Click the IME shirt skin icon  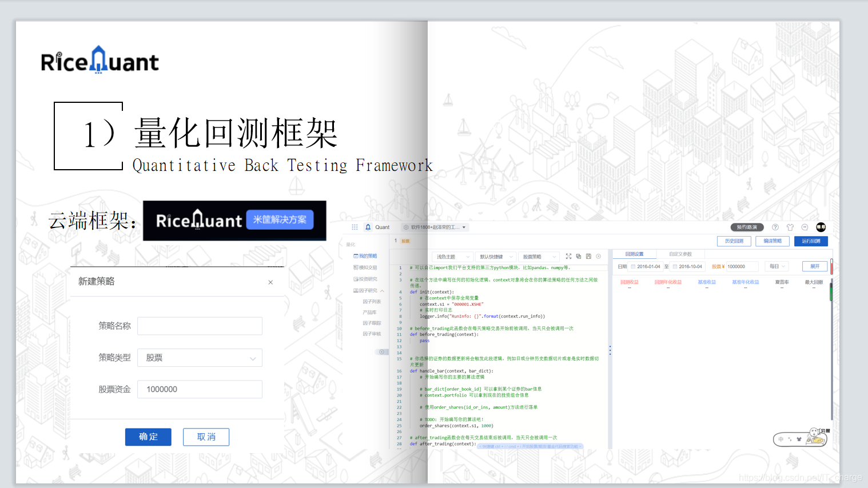pyautogui.click(x=799, y=439)
